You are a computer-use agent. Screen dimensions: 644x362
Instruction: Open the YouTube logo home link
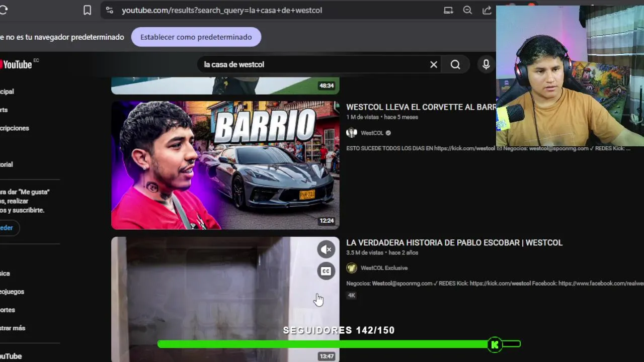point(18,64)
